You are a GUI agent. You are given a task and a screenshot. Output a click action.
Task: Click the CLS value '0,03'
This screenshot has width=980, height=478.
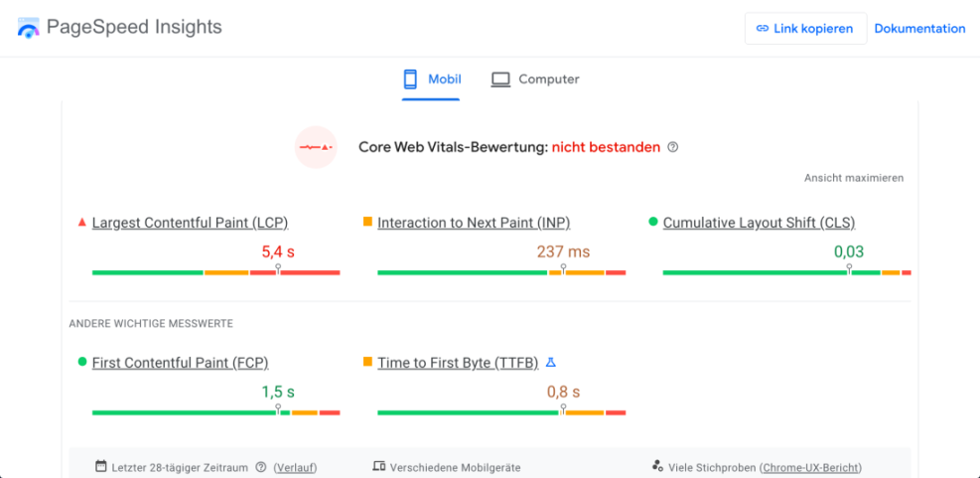[849, 252]
